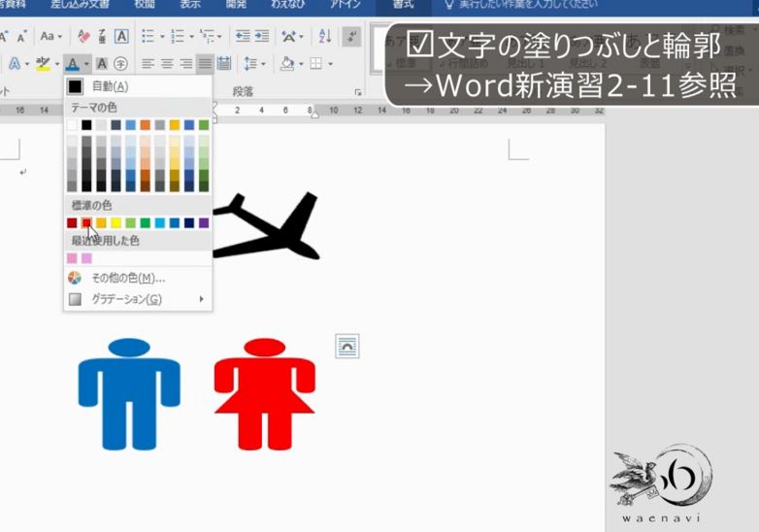Image resolution: width=759 pixels, height=532 pixels.
Task: Click the Asian layout text direction icon
Action: tap(289, 36)
